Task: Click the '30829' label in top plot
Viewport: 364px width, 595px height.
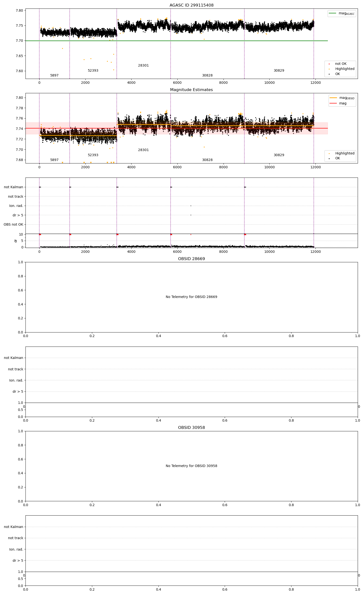Action: point(279,71)
